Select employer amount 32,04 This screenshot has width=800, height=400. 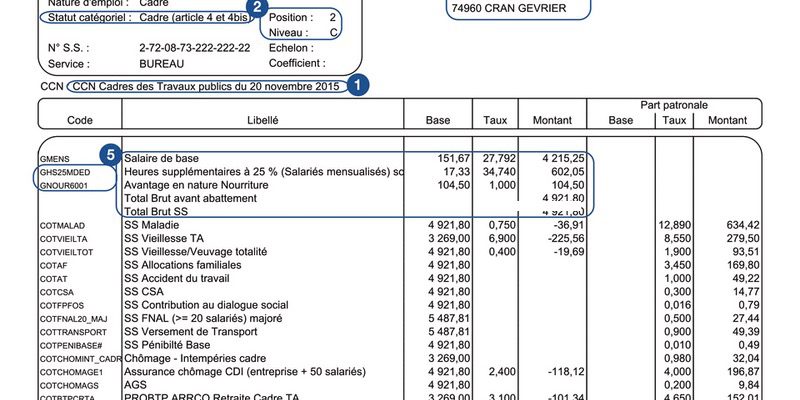pyautogui.click(x=745, y=358)
